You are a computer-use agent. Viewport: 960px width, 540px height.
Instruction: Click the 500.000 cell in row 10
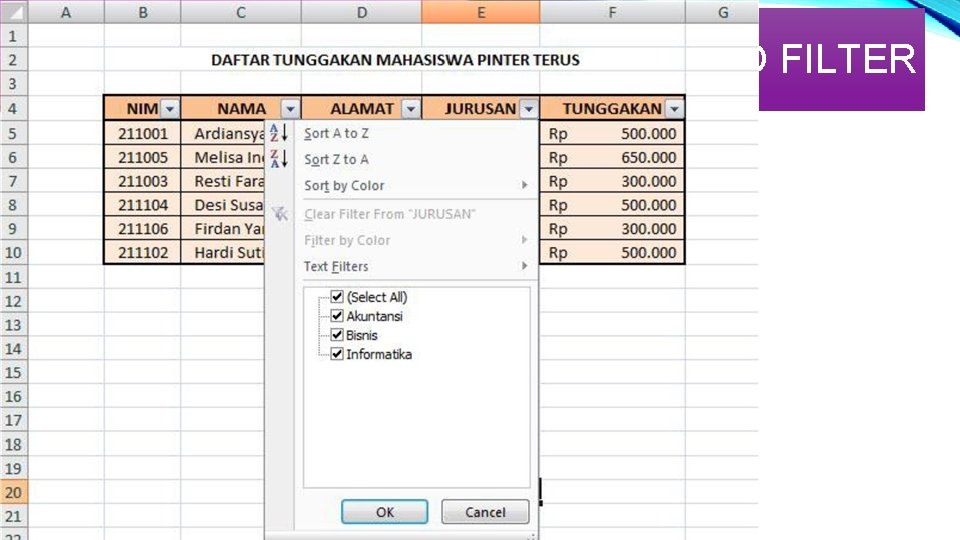tap(612, 253)
